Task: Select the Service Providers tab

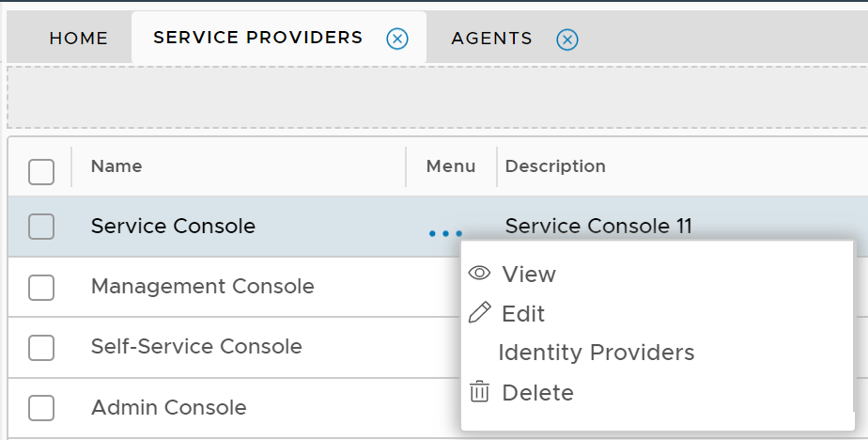Action: click(x=257, y=38)
